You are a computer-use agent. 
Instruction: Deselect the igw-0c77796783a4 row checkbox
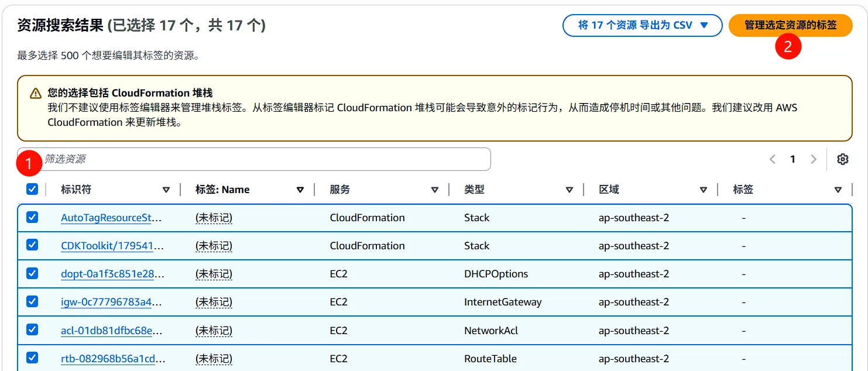tap(32, 302)
